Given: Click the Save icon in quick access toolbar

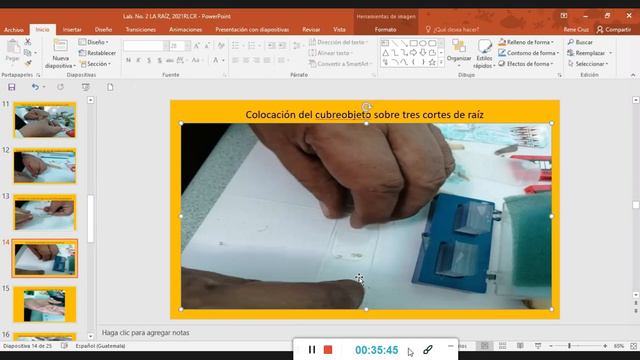Looking at the screenshot, I should 11,87.
